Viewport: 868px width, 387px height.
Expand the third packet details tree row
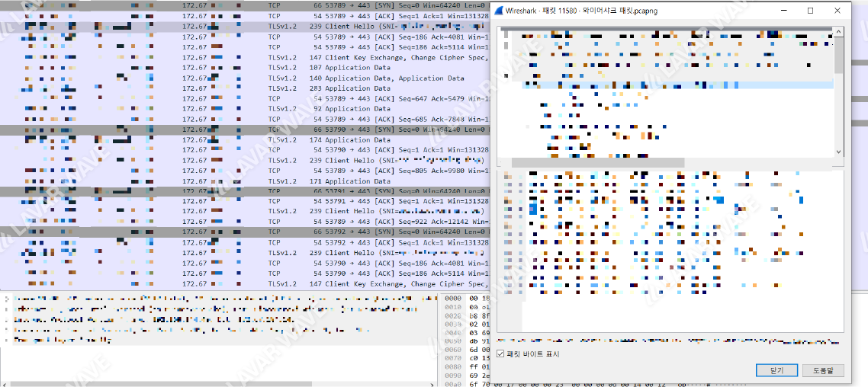coord(6,320)
